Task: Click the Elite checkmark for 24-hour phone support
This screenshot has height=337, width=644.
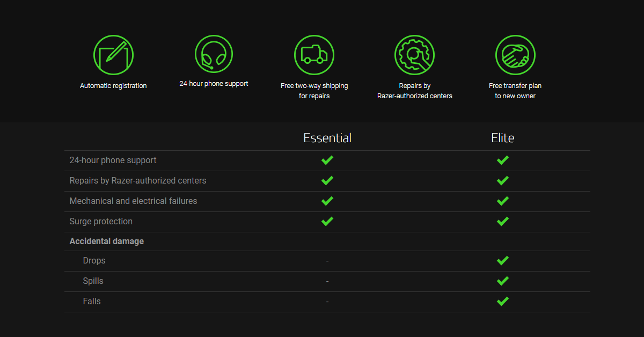Action: point(503,160)
